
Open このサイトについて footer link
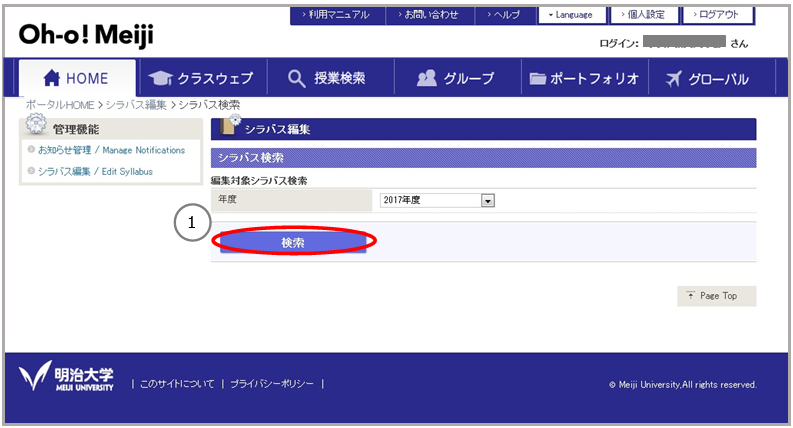[x=177, y=384]
